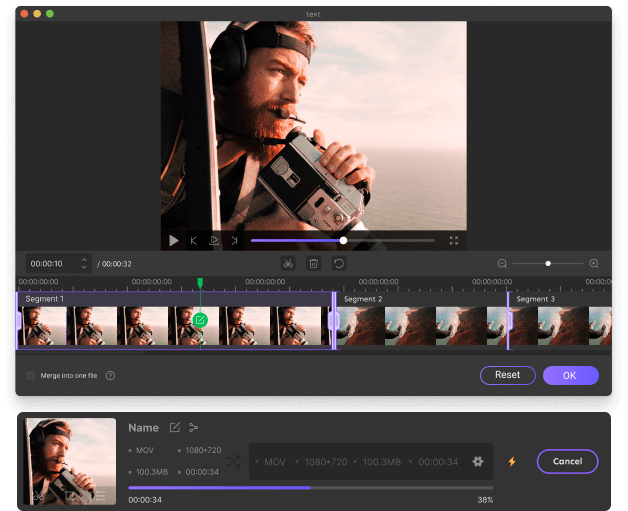
Task: Click the Reset button
Action: coord(507,375)
